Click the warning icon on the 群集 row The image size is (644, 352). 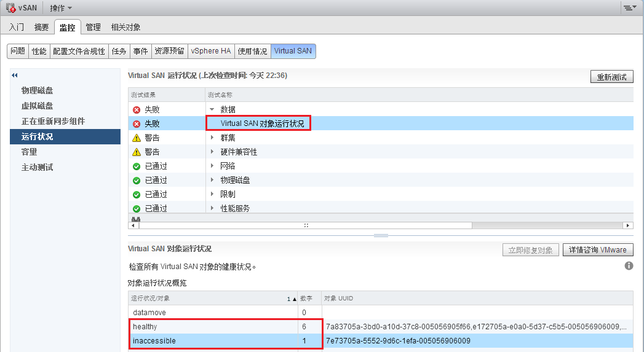point(137,138)
